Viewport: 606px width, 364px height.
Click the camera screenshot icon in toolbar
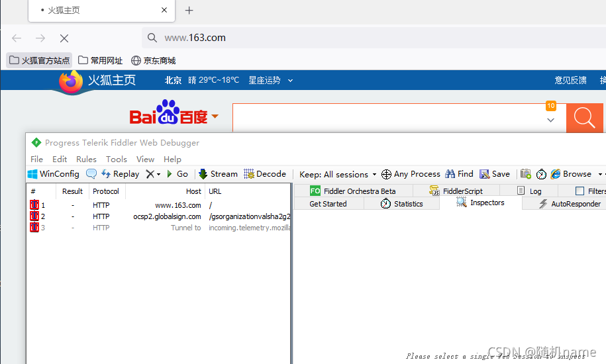click(x=526, y=174)
